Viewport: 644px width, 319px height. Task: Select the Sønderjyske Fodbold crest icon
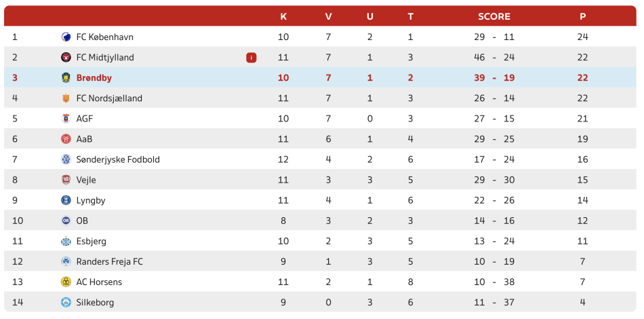[x=66, y=159]
